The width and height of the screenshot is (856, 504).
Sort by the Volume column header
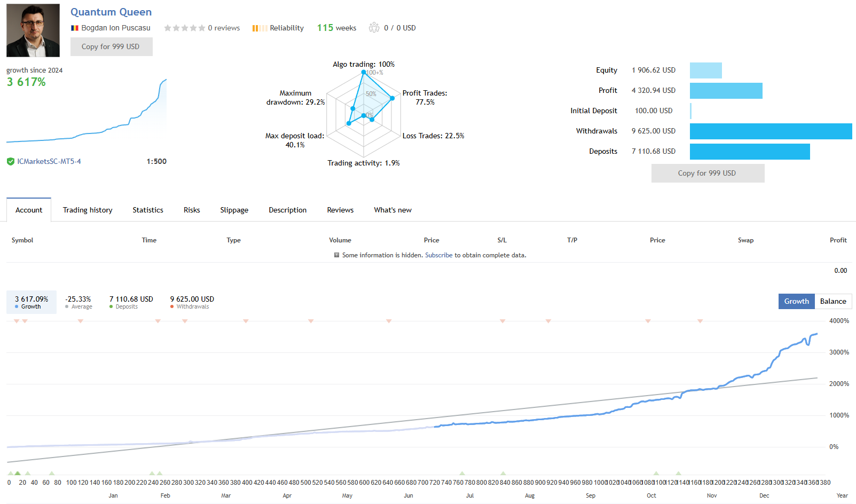340,240
